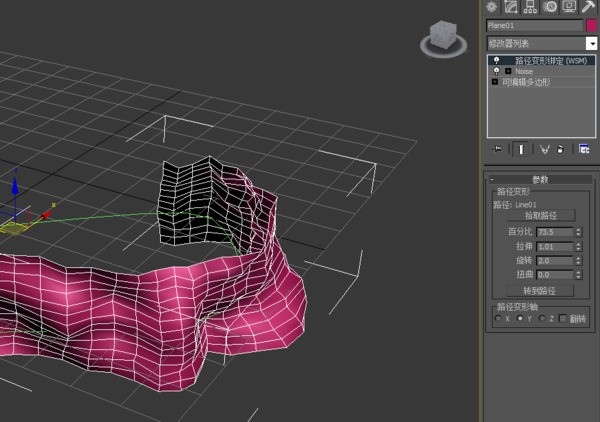This screenshot has height=422, width=600.
Task: Toggle the Noise modifier lightbulb
Action: pos(497,71)
